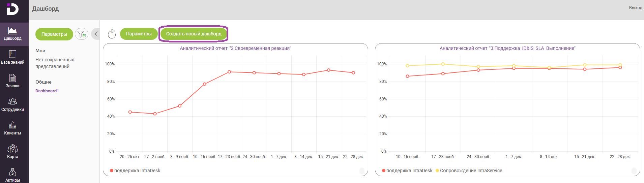Go to Заявки tickets section

(x=12, y=81)
